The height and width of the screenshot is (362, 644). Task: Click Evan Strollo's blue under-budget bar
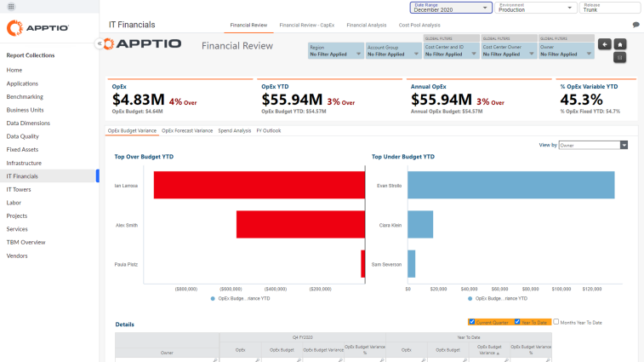click(x=511, y=185)
